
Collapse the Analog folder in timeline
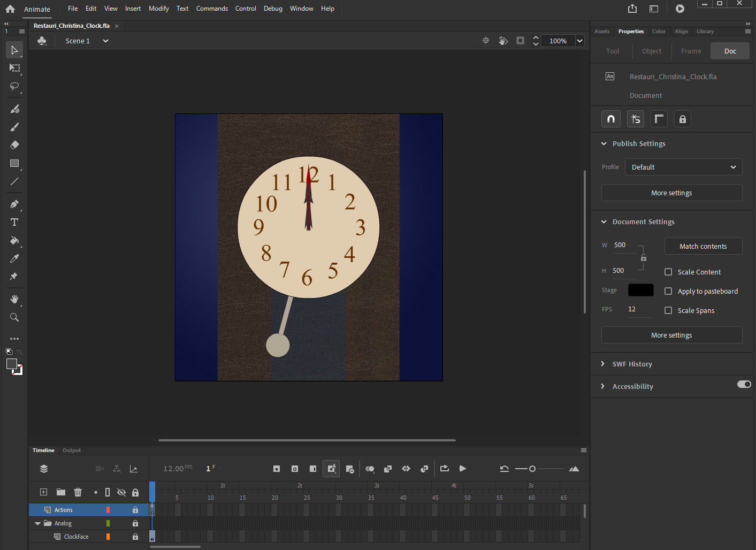pos(37,523)
